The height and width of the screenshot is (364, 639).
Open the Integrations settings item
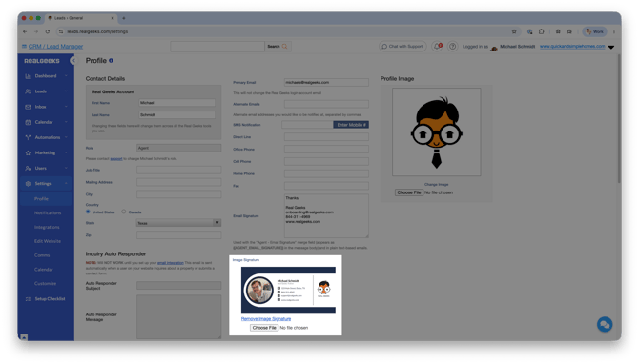click(47, 227)
